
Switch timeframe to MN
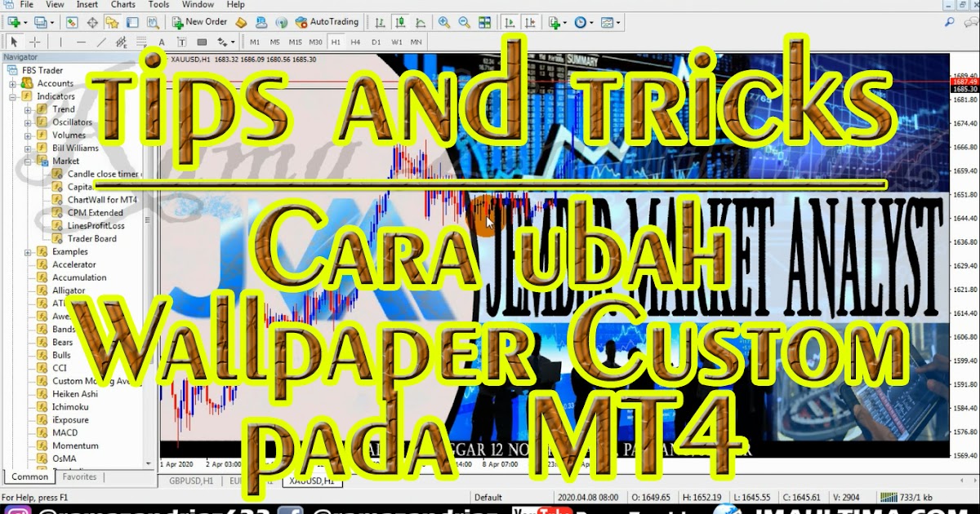click(416, 42)
